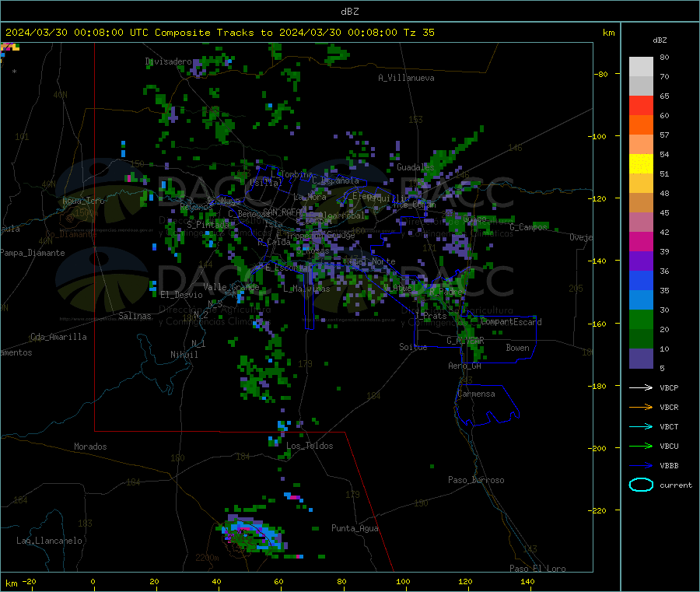Screen dimensions: 700x592
Task: Click the 'Paso_Barroso' map label
Action: (x=476, y=480)
